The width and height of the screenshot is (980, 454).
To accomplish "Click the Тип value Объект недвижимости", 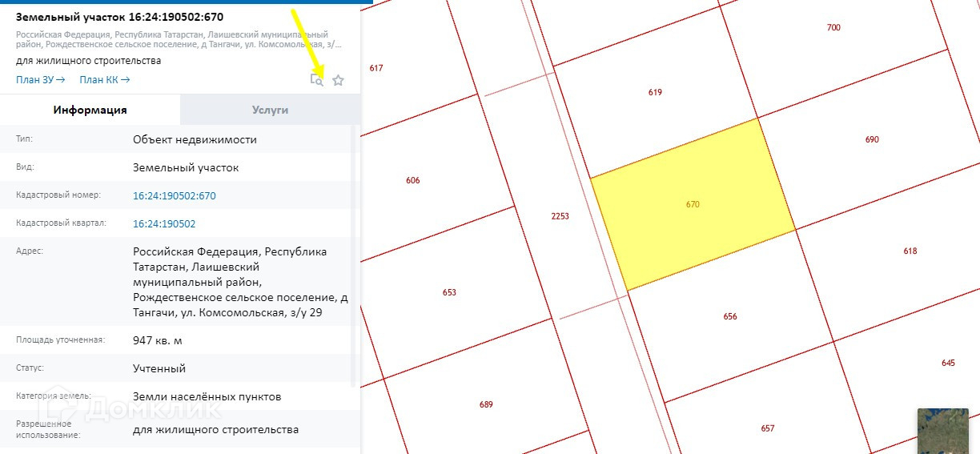I will [x=195, y=139].
